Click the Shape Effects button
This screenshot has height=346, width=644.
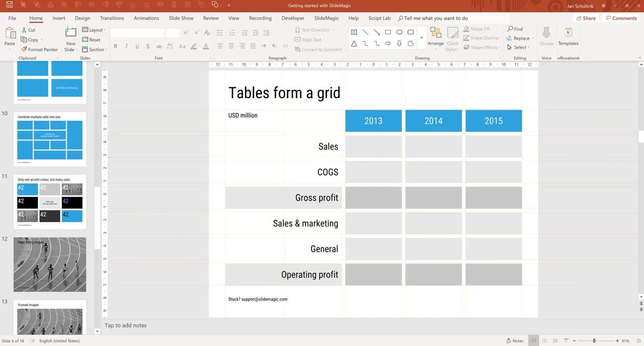pyautogui.click(x=482, y=47)
